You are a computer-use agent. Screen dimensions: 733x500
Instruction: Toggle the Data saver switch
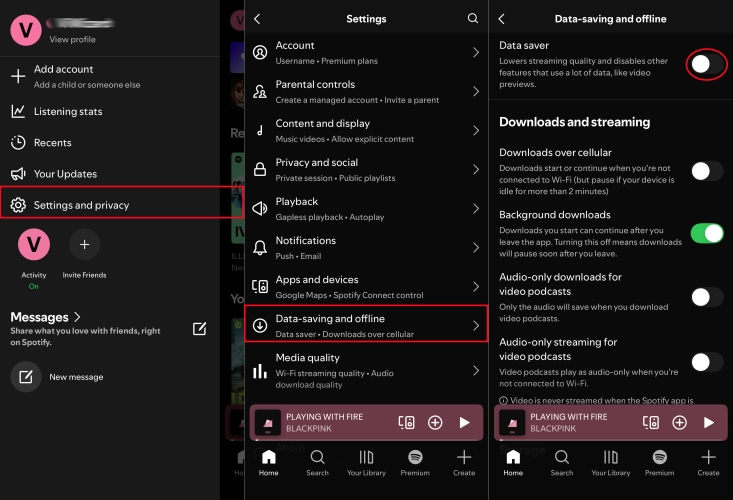[707, 64]
